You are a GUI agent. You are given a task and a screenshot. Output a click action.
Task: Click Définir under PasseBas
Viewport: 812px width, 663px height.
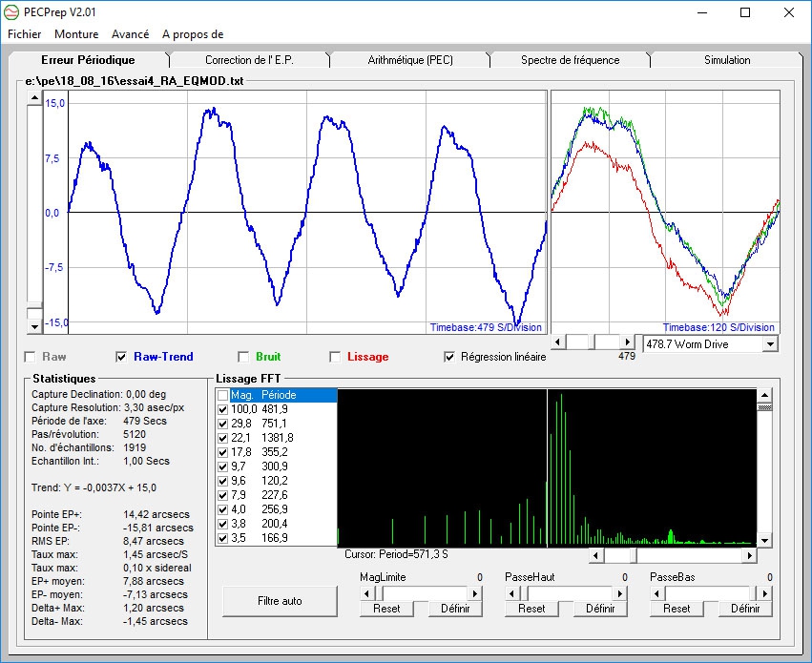[x=744, y=609]
